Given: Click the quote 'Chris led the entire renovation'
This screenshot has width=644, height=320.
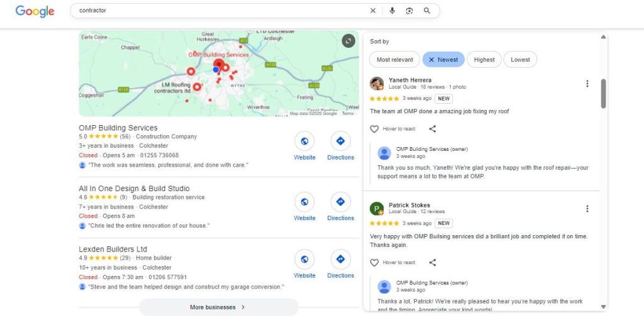Looking at the screenshot, I should [x=148, y=226].
